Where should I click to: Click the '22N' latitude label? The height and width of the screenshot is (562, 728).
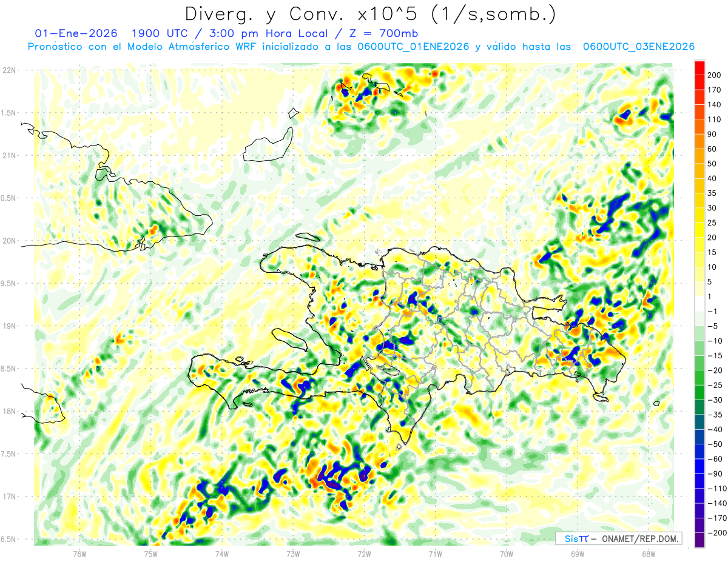pos(9,70)
